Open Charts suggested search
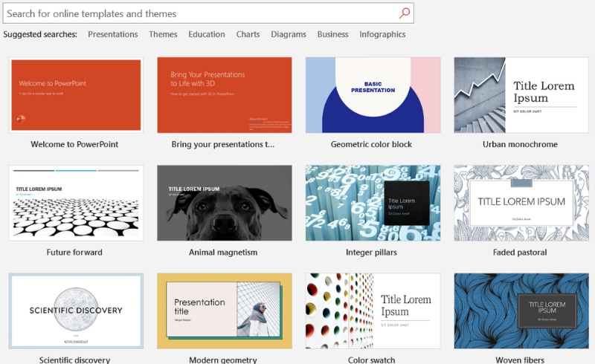This screenshot has width=595, height=364. (x=248, y=34)
